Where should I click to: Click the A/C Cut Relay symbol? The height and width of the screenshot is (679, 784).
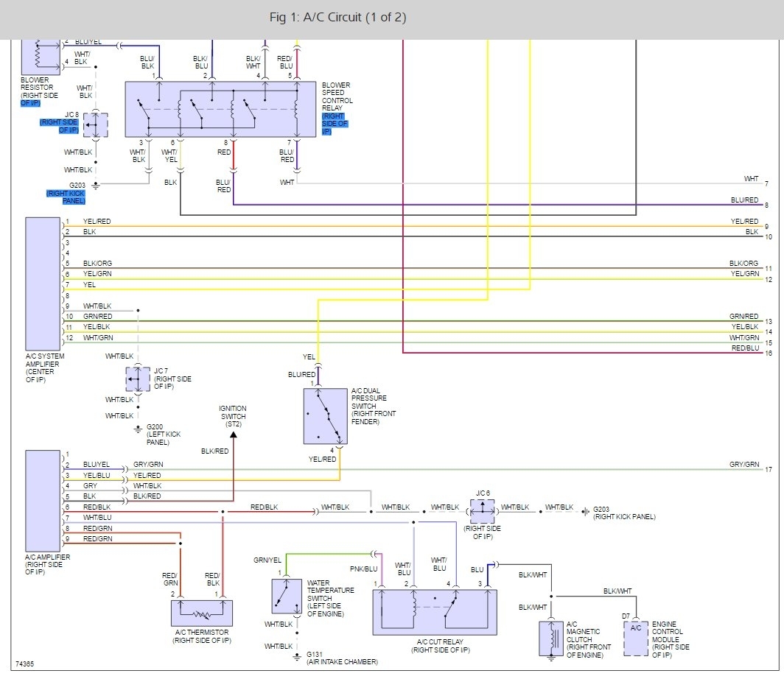434,611
